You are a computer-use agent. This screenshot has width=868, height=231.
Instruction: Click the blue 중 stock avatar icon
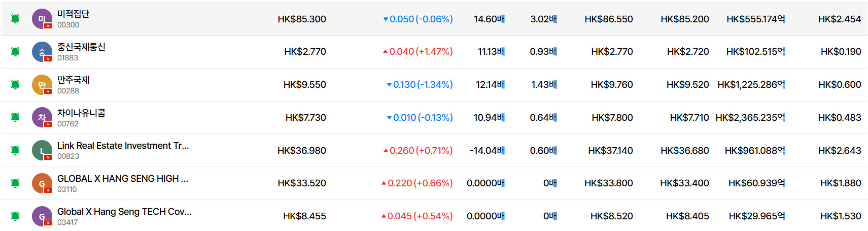[42, 52]
